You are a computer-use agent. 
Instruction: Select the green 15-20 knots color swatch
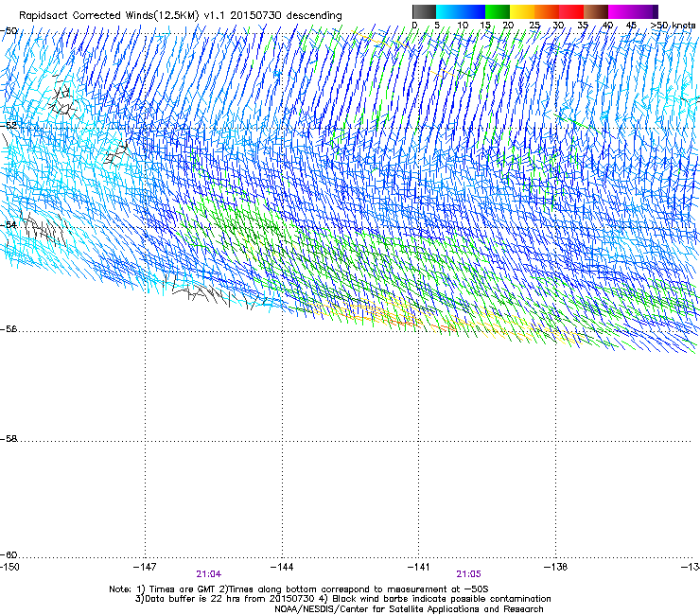[498, 11]
